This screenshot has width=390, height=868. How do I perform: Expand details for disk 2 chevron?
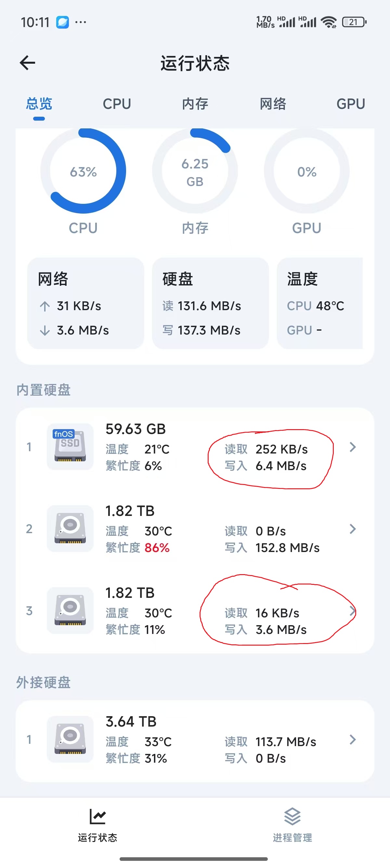(x=353, y=529)
